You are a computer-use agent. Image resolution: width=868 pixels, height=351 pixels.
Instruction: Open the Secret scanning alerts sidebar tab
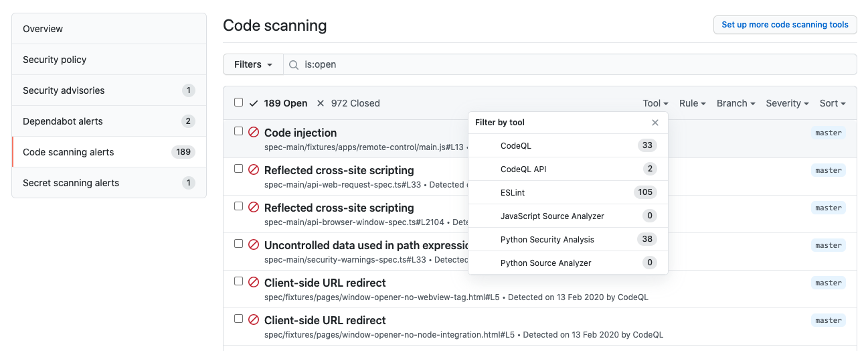(109, 183)
